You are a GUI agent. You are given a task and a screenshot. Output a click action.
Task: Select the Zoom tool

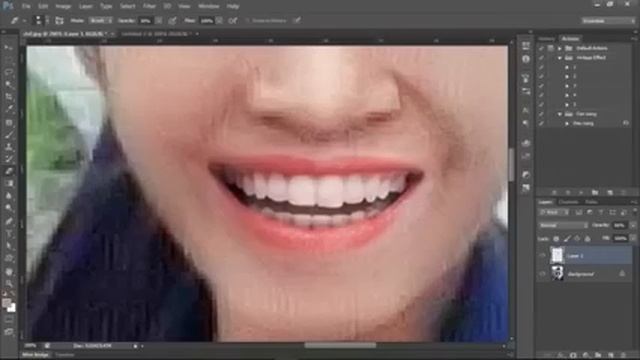9,284
